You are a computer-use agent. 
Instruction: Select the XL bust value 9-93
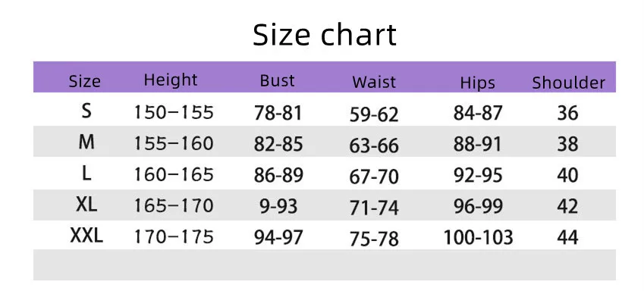(x=278, y=206)
